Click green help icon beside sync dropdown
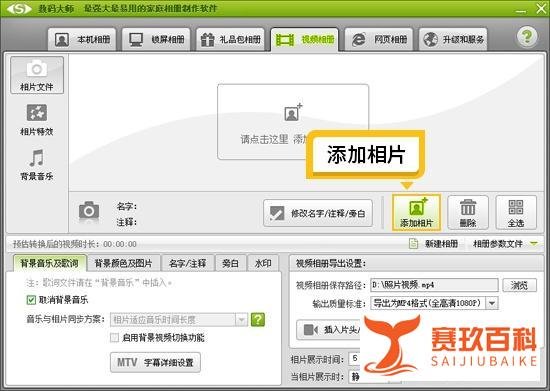 [258, 319]
